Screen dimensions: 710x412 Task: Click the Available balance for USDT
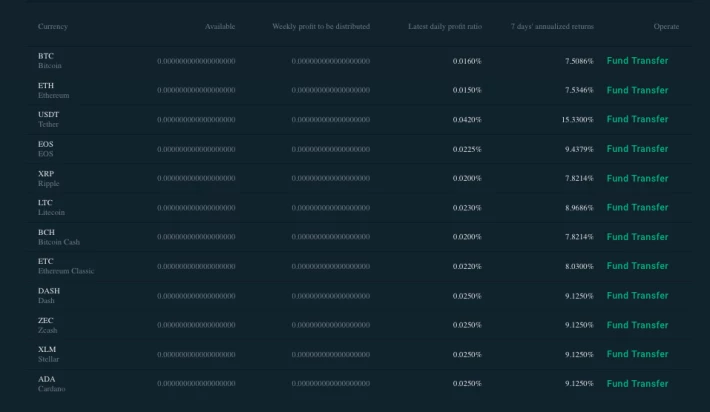(x=196, y=120)
